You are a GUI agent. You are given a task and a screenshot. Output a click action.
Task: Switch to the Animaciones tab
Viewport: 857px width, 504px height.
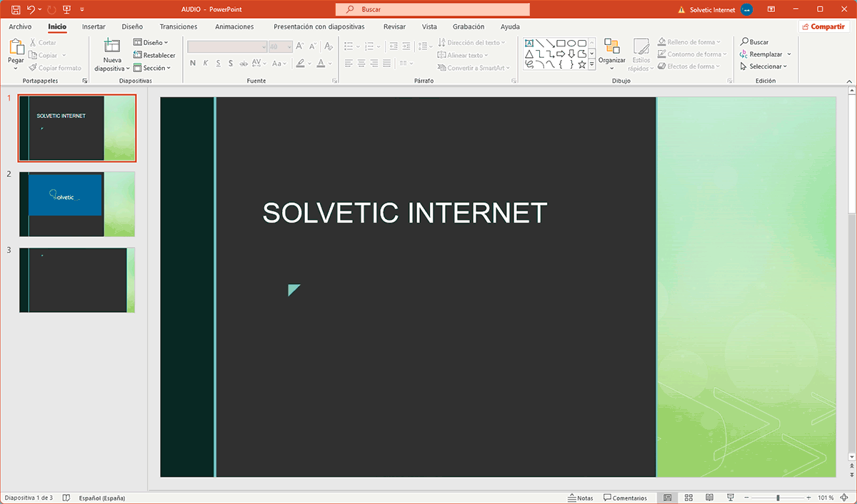[x=234, y=26]
